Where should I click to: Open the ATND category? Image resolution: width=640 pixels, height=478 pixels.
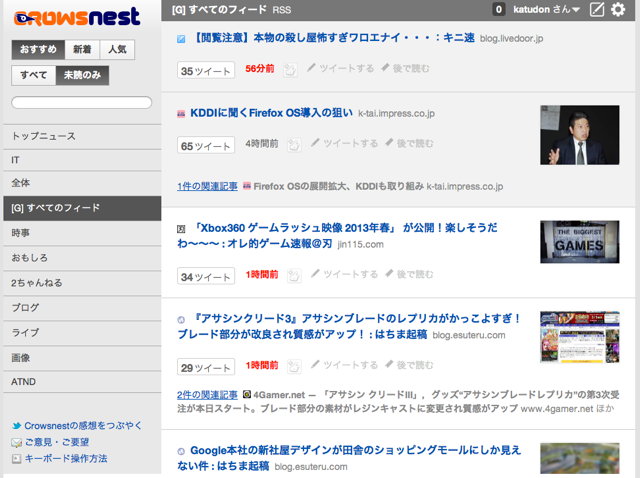click(82, 382)
